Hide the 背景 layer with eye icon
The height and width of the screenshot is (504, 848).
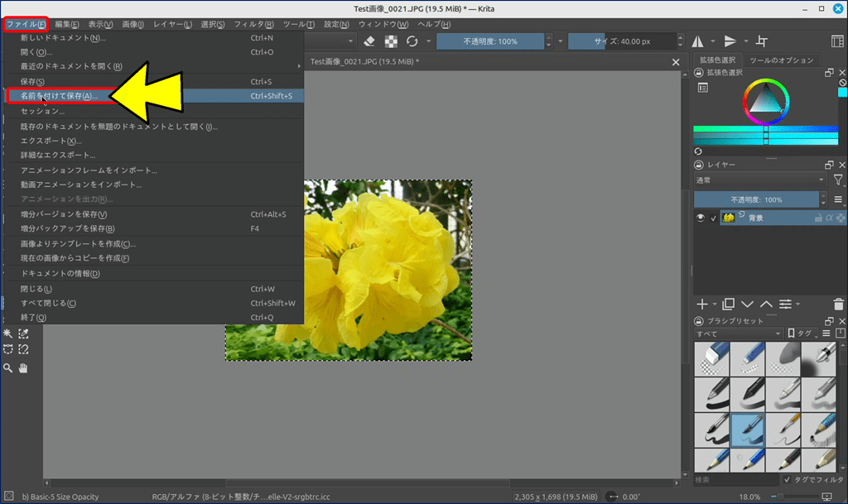coord(701,218)
